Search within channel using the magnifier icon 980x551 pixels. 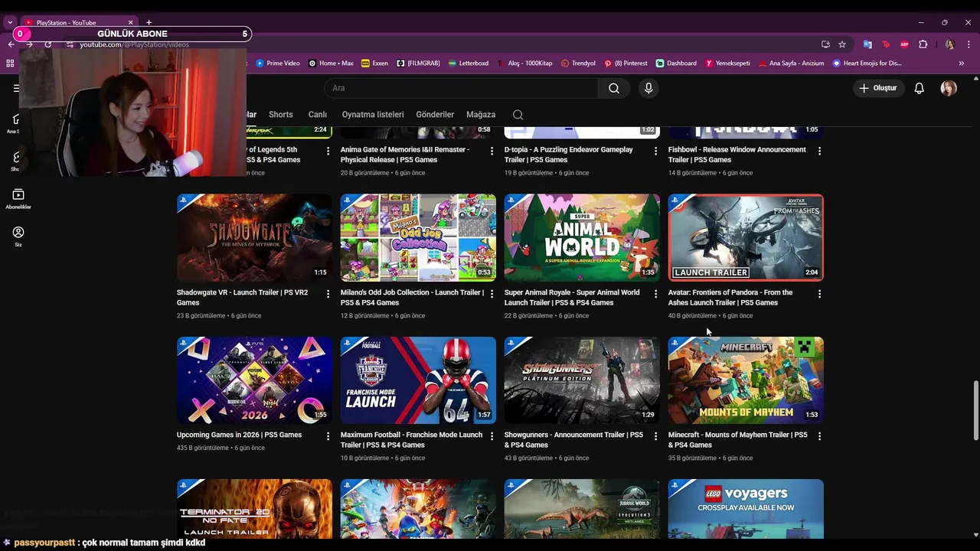(x=518, y=115)
